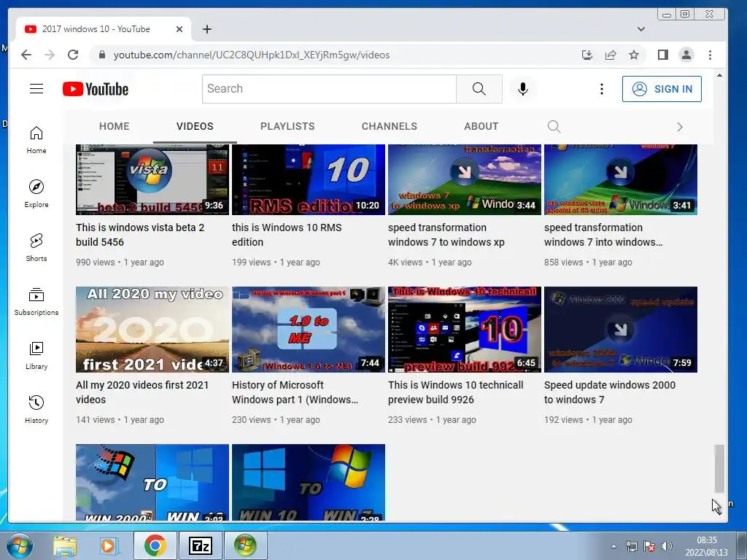This screenshot has height=560, width=747.
Task: Open Library in sidebar
Action: 36,356
